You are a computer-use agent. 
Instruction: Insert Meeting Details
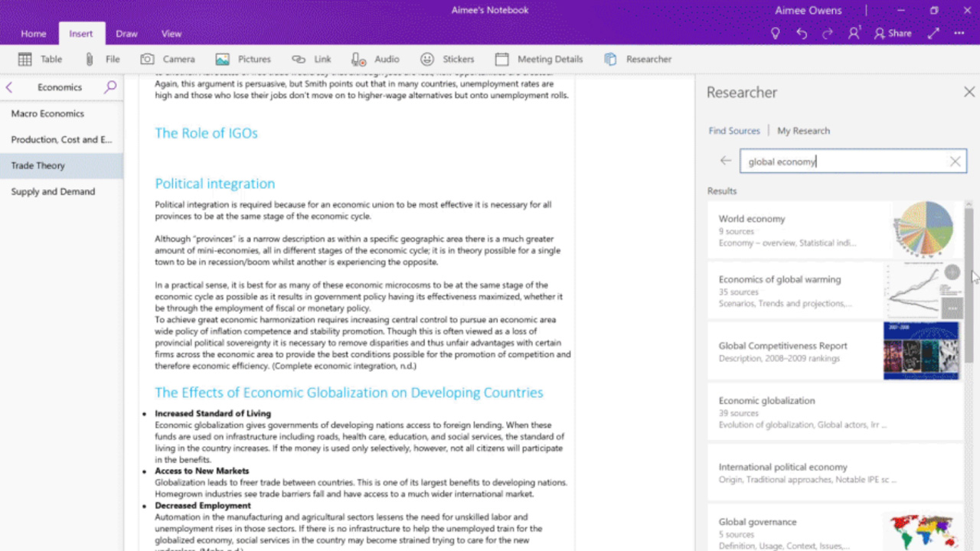(539, 59)
